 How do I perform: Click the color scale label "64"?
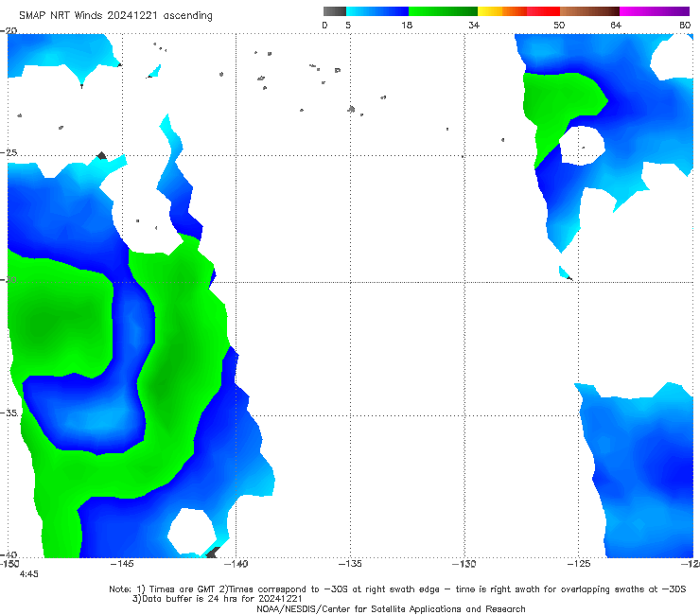click(x=616, y=25)
